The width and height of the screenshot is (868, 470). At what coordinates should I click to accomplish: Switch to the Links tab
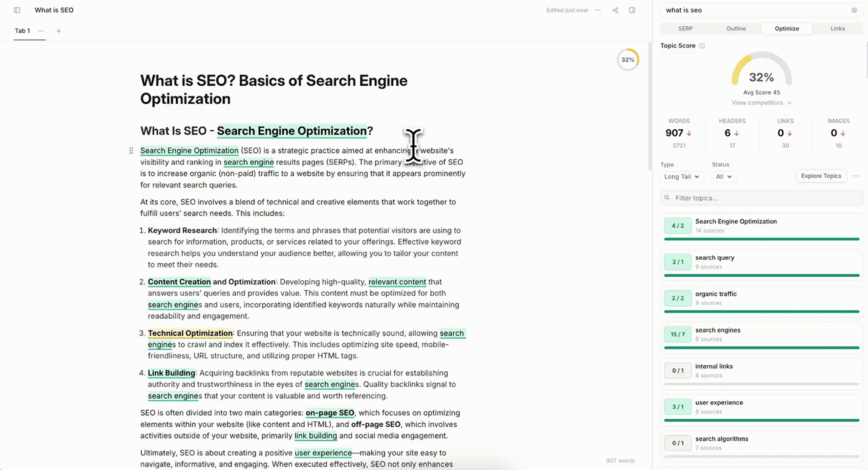(x=837, y=29)
